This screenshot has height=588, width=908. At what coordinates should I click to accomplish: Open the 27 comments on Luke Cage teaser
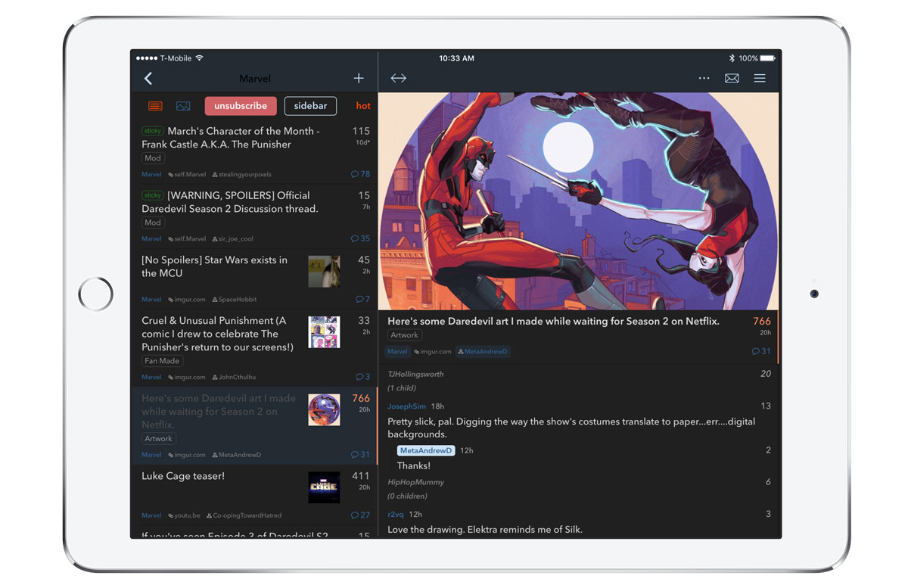point(361,515)
